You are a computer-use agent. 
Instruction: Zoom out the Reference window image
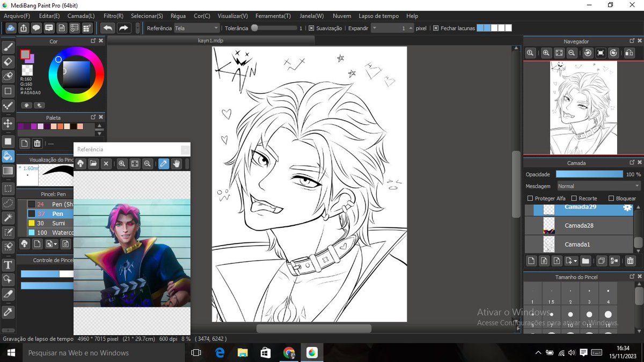pyautogui.click(x=147, y=164)
